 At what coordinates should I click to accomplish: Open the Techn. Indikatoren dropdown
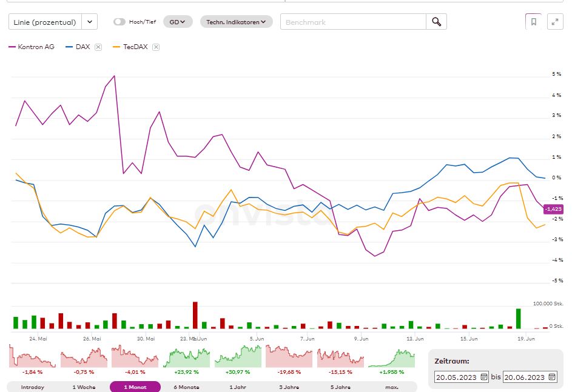(x=236, y=22)
